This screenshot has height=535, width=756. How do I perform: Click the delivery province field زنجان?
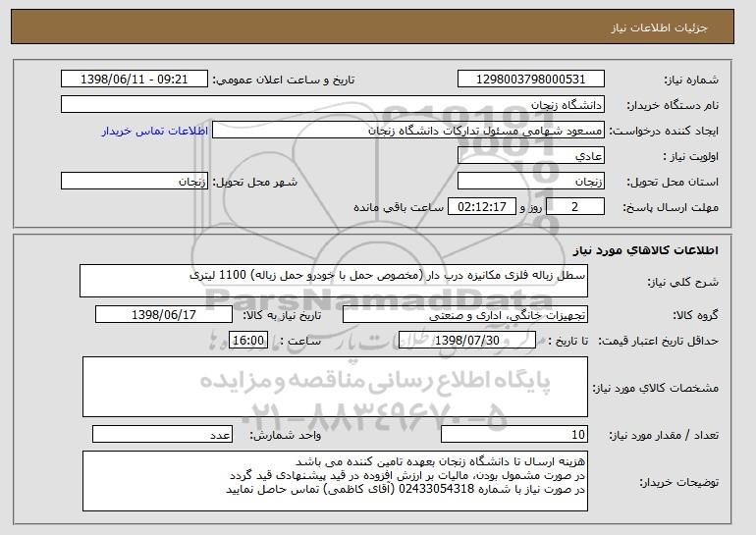click(x=531, y=182)
